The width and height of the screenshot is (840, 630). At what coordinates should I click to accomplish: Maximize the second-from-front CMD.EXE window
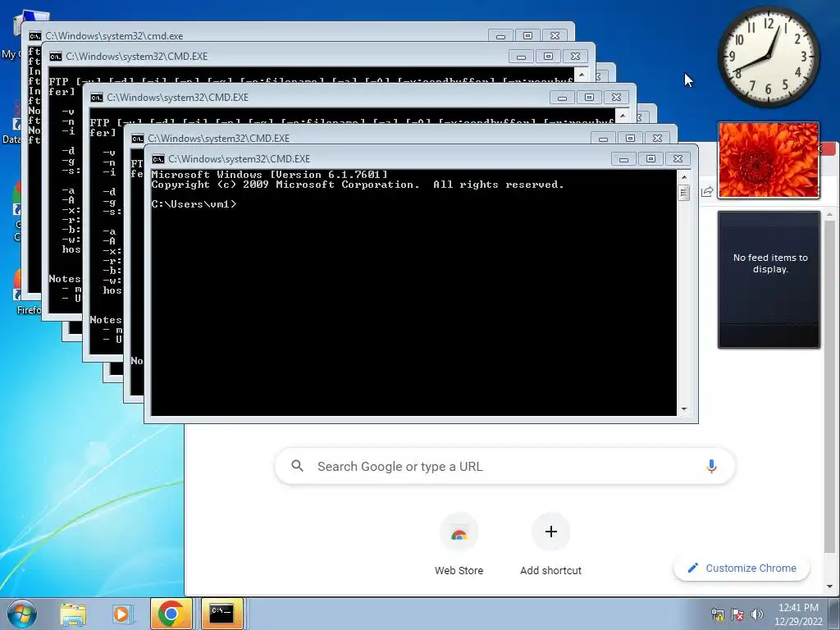pyautogui.click(x=631, y=138)
